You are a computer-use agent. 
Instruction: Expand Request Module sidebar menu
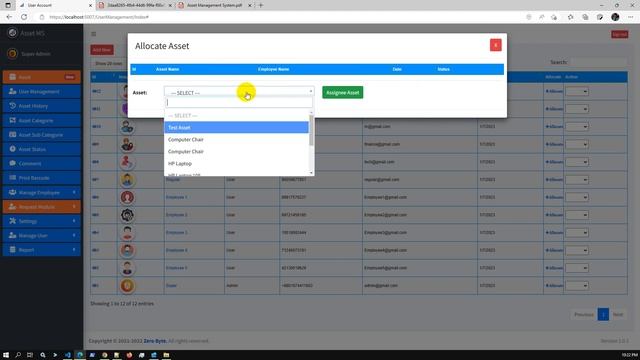[42, 207]
